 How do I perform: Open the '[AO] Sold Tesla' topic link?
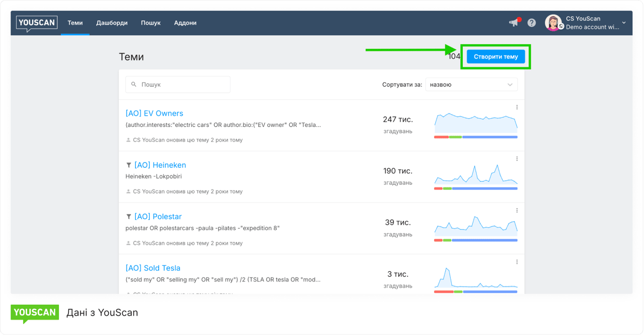point(152,268)
